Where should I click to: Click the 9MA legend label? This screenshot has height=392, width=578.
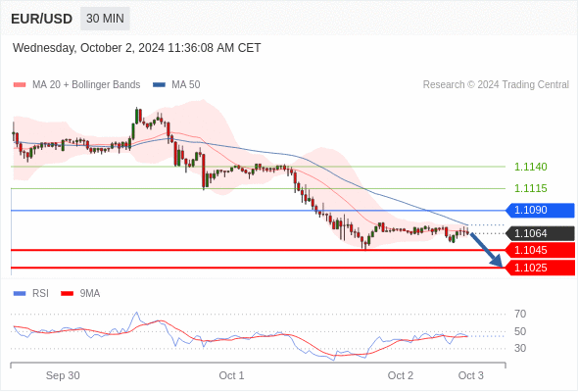(x=90, y=294)
